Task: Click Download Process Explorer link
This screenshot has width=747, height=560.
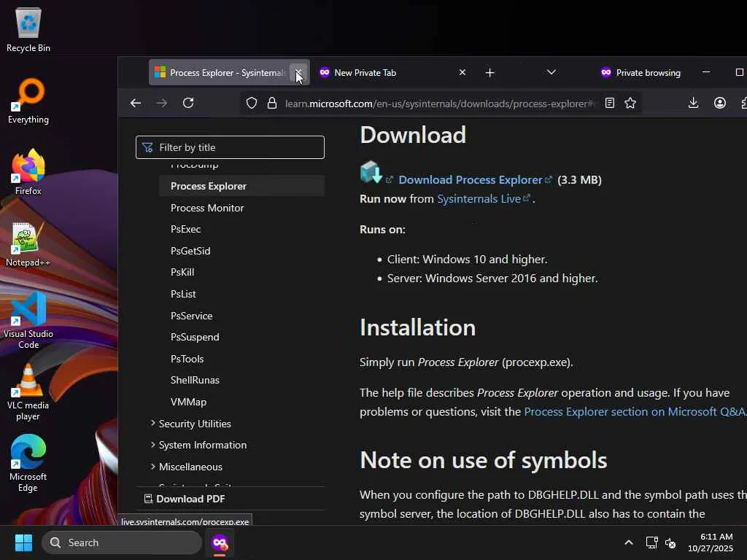Action: click(471, 179)
